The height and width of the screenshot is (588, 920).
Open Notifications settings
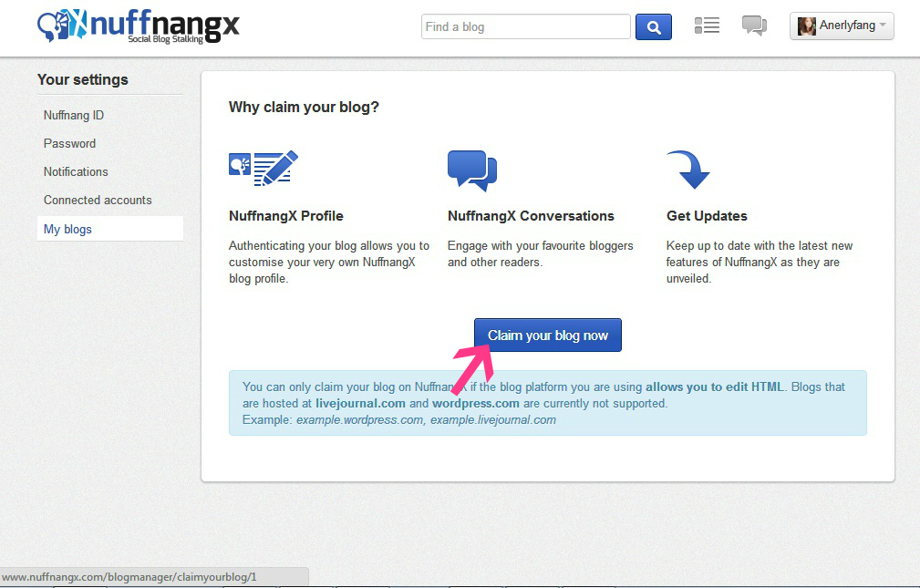tap(76, 171)
